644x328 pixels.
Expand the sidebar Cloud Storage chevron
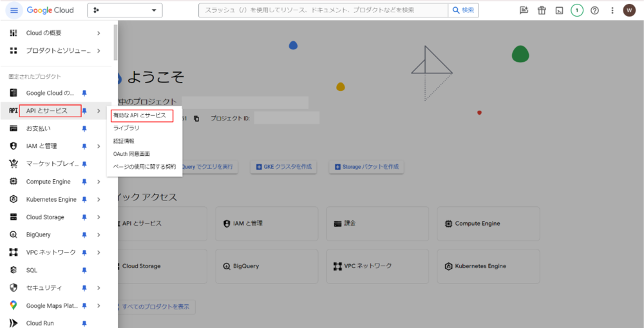[99, 217]
